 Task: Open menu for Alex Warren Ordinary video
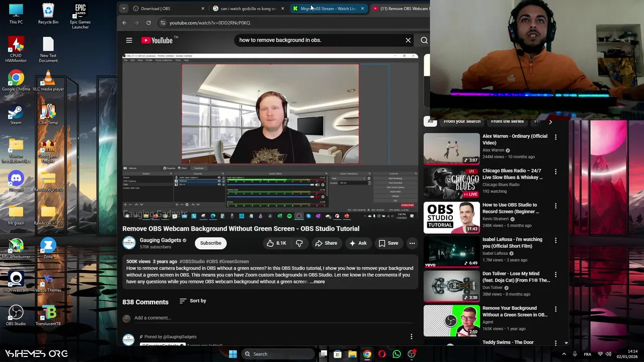click(x=555, y=137)
